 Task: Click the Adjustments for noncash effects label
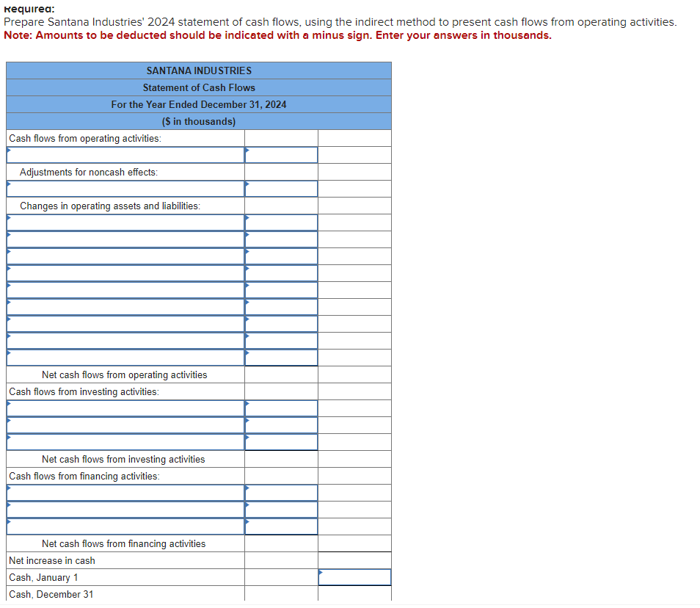[x=89, y=173]
